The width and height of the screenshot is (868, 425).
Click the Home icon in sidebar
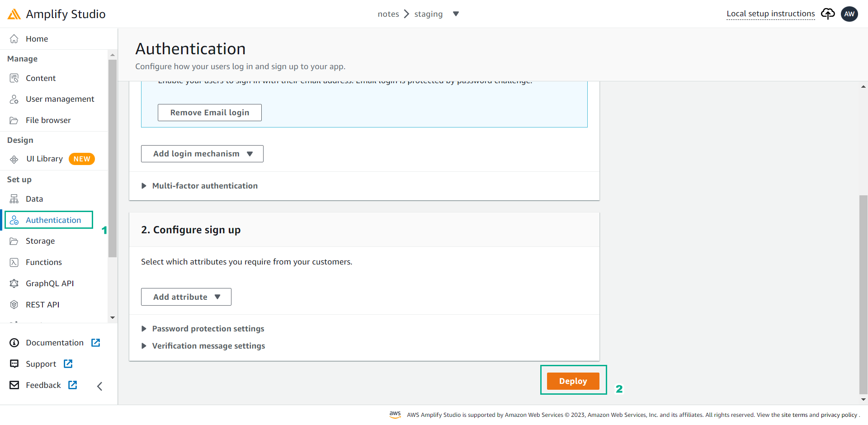(x=14, y=39)
